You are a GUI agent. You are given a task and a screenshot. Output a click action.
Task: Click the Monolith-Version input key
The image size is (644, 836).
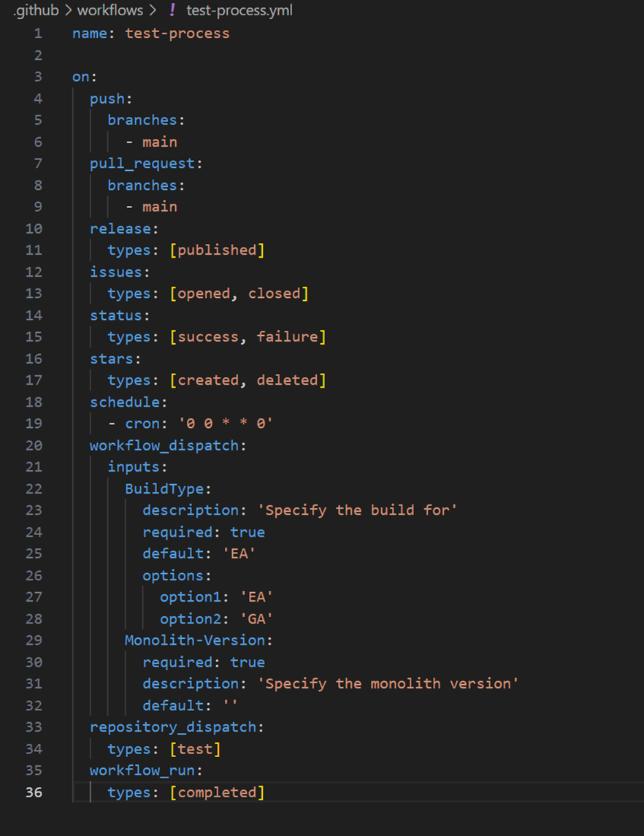pyautogui.click(x=195, y=640)
